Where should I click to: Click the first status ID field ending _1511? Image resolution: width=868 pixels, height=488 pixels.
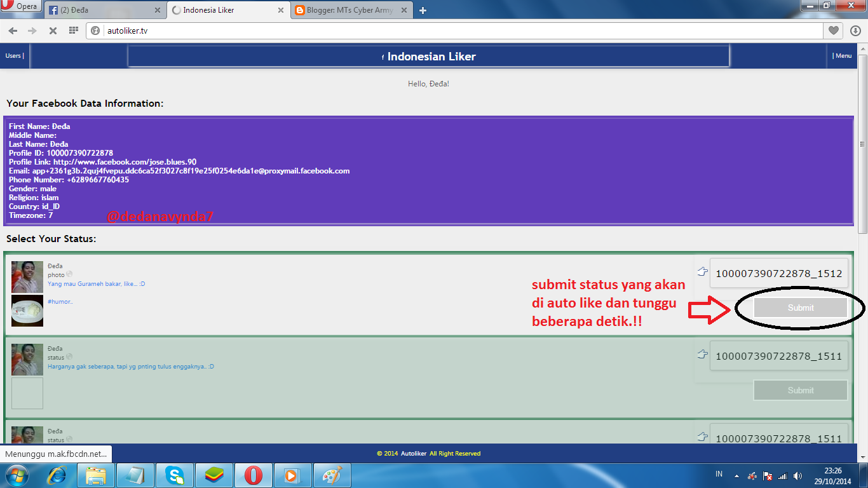(x=779, y=356)
